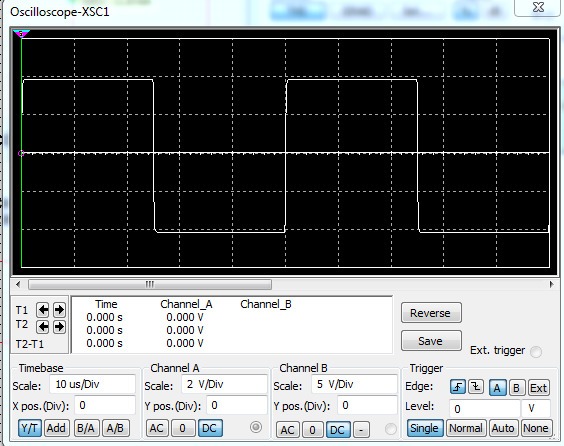Image resolution: width=564 pixels, height=446 pixels.
Task: Toggle Channel A radio indicator
Action: 256,427
